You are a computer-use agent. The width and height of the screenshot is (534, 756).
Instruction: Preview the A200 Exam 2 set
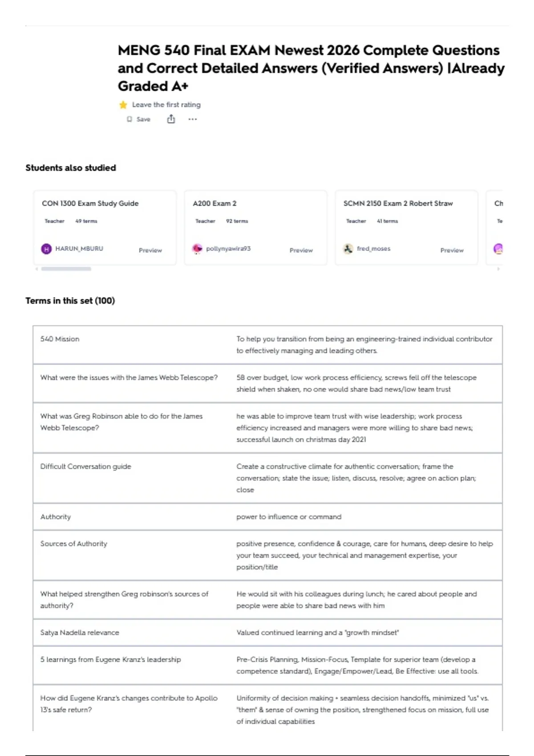pos(301,250)
